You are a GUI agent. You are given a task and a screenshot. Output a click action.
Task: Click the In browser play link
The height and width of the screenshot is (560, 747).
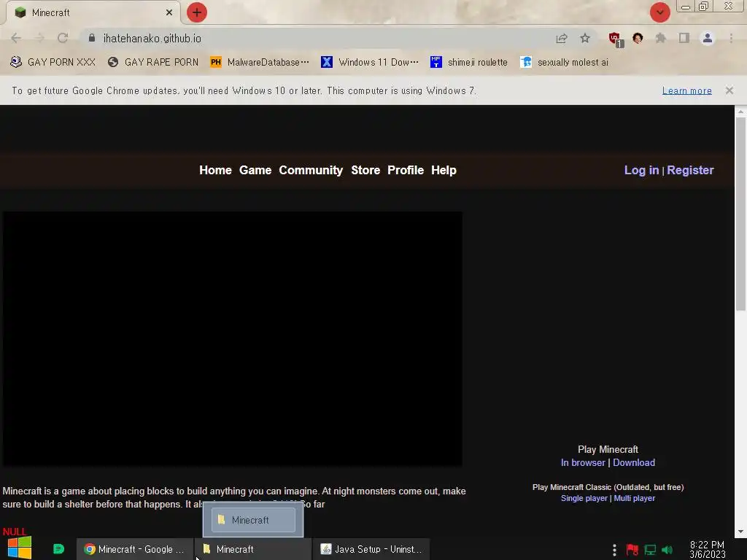(x=583, y=462)
